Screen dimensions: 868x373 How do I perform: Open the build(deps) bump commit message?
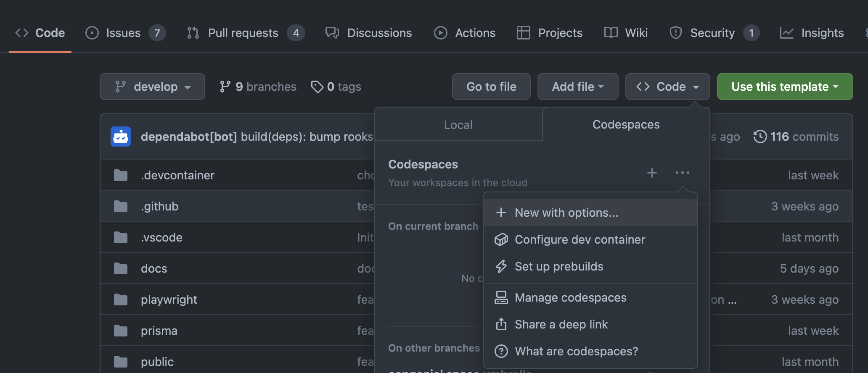307,137
